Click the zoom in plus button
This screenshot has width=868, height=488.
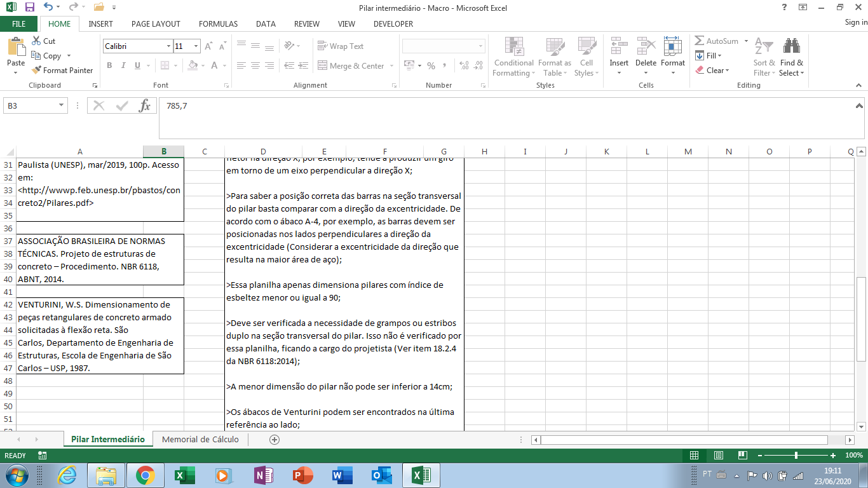(x=833, y=456)
